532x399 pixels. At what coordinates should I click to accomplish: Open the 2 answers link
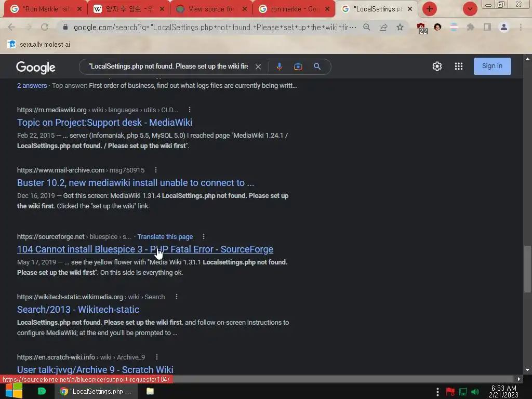[32, 86]
